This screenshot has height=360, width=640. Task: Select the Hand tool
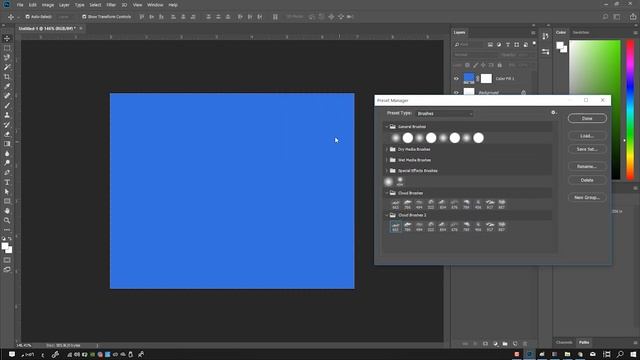point(7,211)
